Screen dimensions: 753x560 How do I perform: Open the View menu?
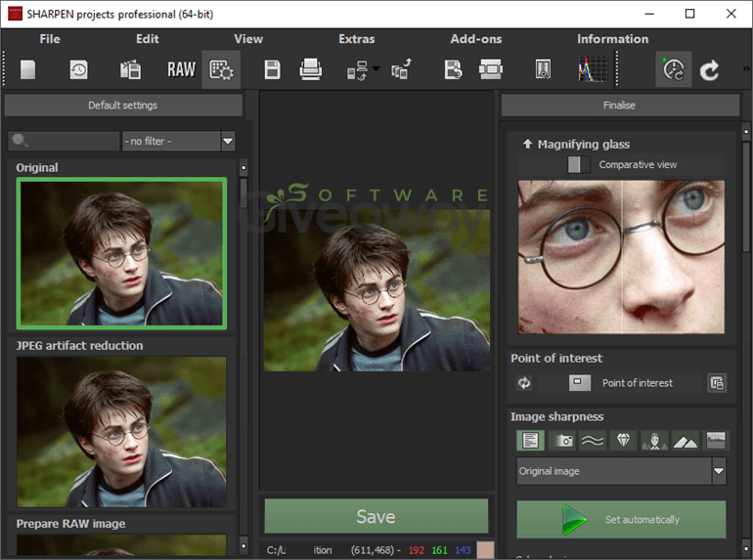(x=248, y=39)
